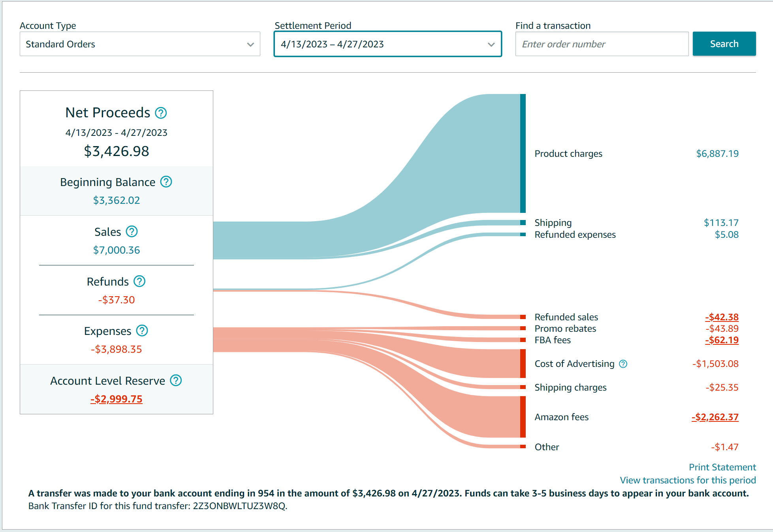The image size is (773, 532).
Task: Click the Refunds help icon
Action: (x=139, y=282)
